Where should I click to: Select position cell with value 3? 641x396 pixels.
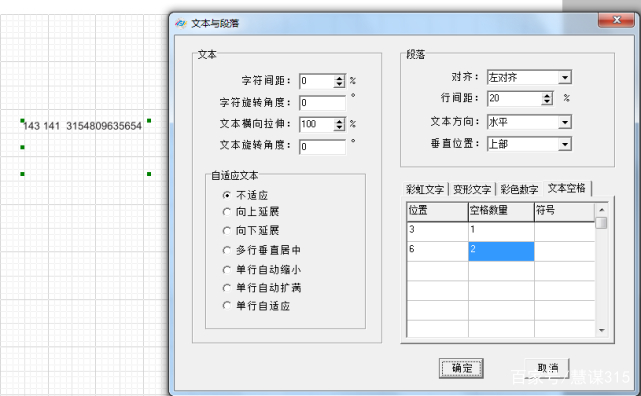437,231
